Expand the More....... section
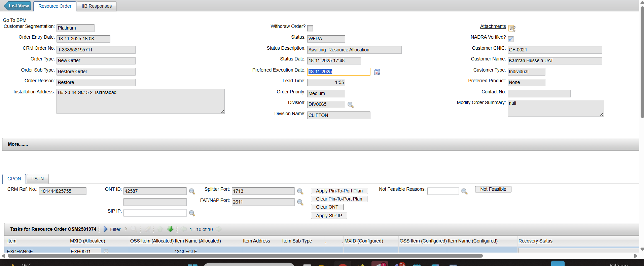Viewport: 644px width, 266px height. [18, 144]
